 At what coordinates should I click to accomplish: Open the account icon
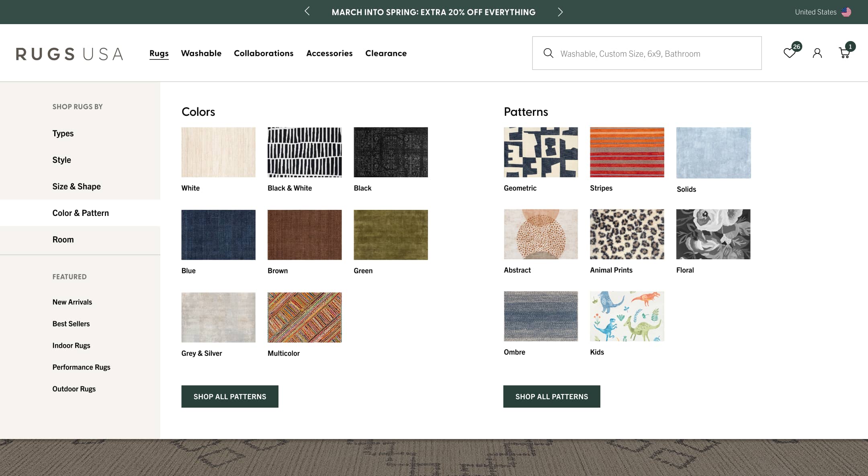[x=817, y=53]
